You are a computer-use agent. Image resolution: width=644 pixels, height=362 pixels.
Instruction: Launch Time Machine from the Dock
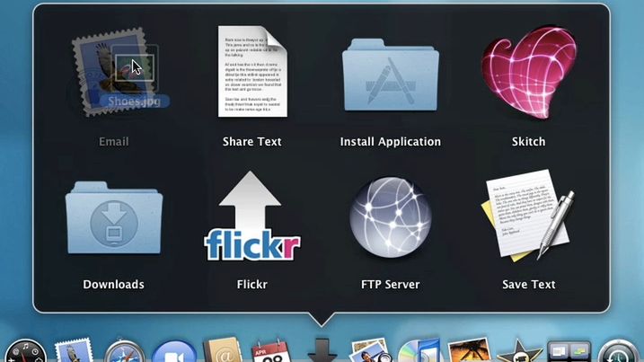(x=619, y=351)
